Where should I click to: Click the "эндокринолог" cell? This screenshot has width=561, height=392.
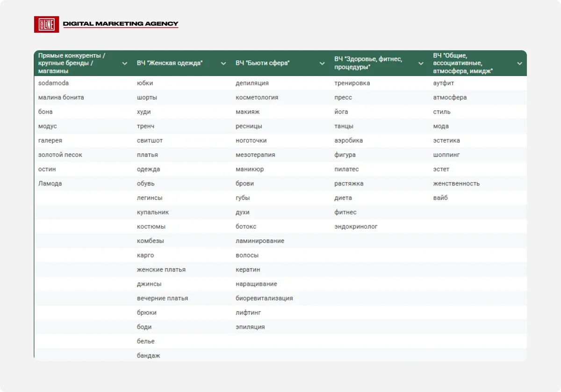pyautogui.click(x=379, y=227)
